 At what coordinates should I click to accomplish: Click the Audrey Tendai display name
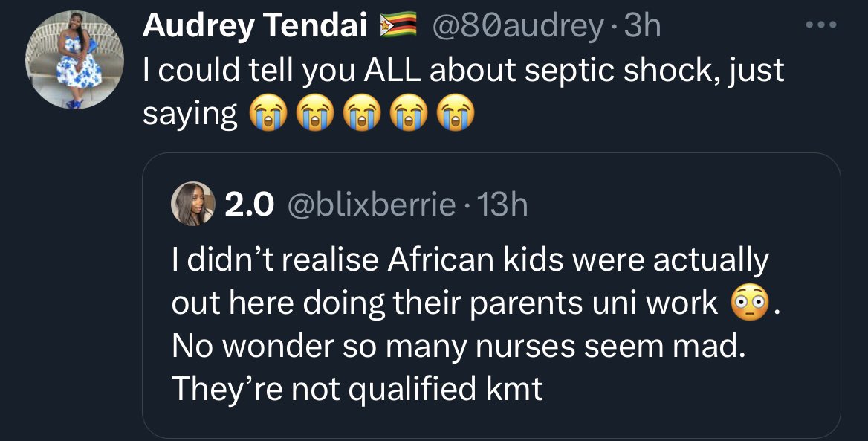[x=256, y=28]
